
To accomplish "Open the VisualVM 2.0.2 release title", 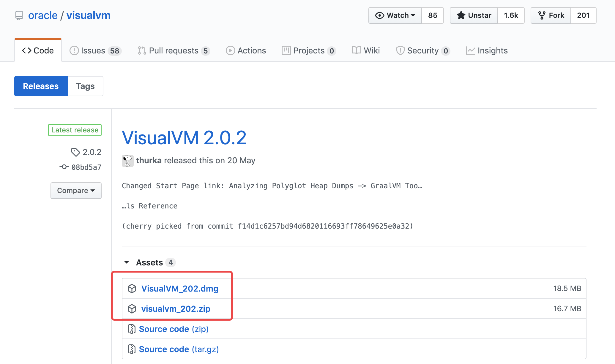I will (184, 138).
